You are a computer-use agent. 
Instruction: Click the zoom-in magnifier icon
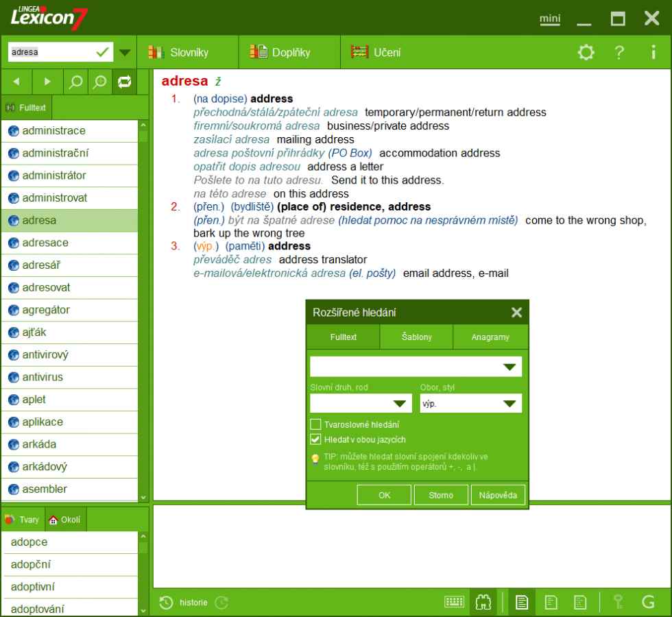[99, 82]
